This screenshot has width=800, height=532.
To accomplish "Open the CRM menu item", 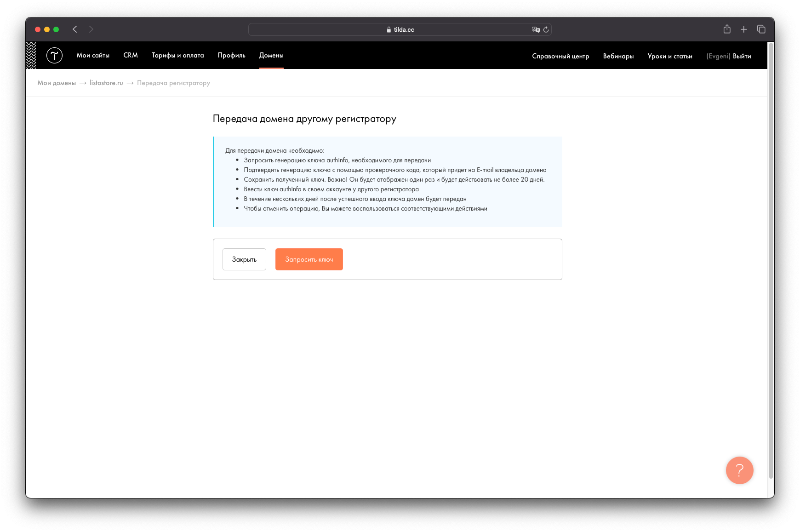I will point(131,55).
